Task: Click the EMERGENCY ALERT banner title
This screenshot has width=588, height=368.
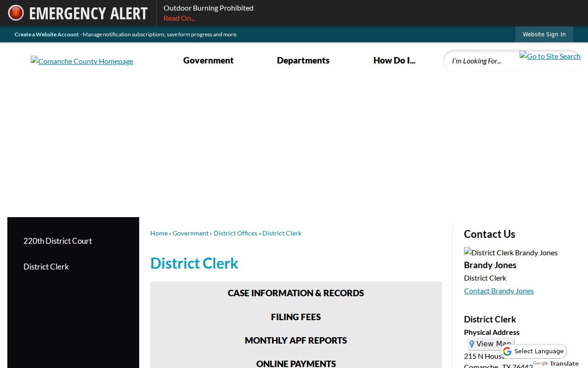Action: (x=88, y=13)
